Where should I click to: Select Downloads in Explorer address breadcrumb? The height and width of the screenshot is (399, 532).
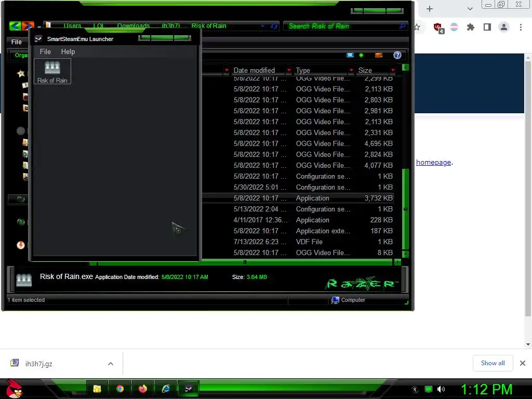pos(134,26)
